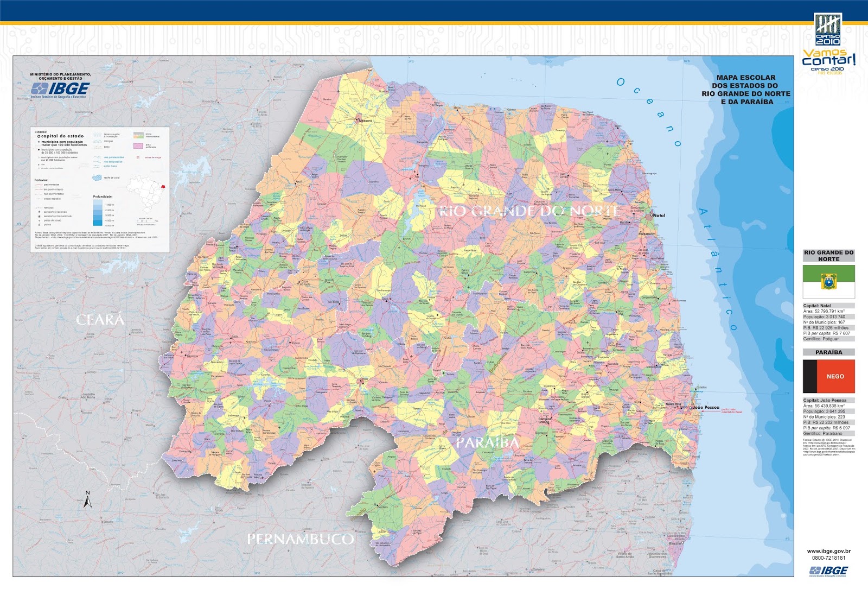Click the usinas de energia legend icon
The width and height of the screenshot is (868, 608).
pyautogui.click(x=138, y=157)
